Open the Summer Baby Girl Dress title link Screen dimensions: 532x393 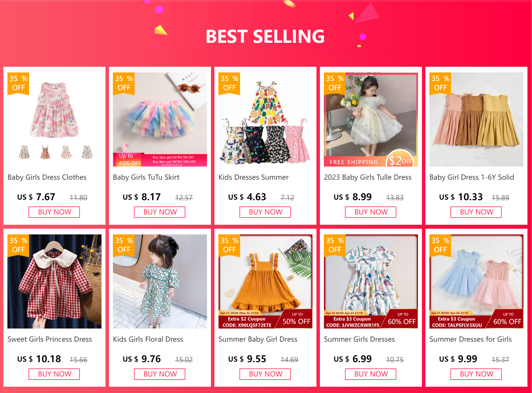tap(258, 339)
